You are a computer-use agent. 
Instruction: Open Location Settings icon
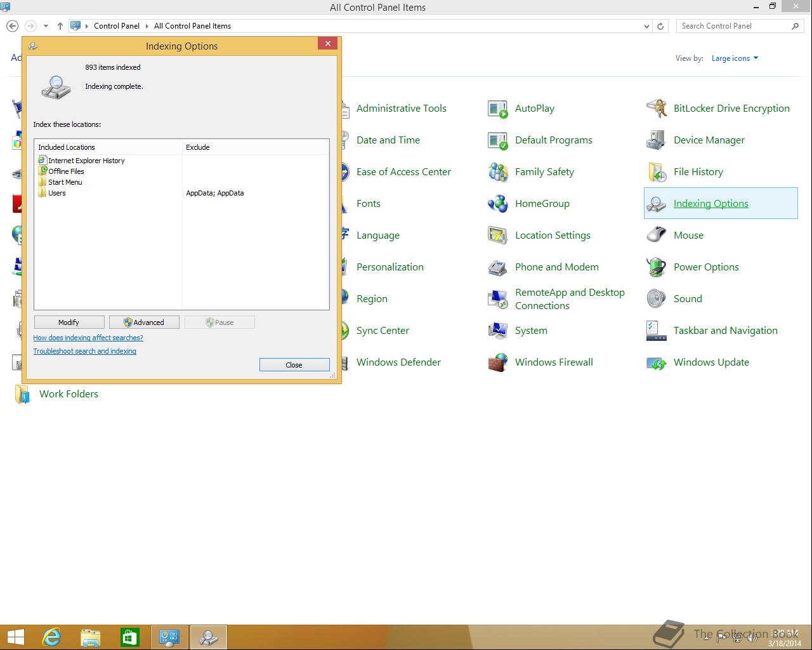click(x=498, y=235)
